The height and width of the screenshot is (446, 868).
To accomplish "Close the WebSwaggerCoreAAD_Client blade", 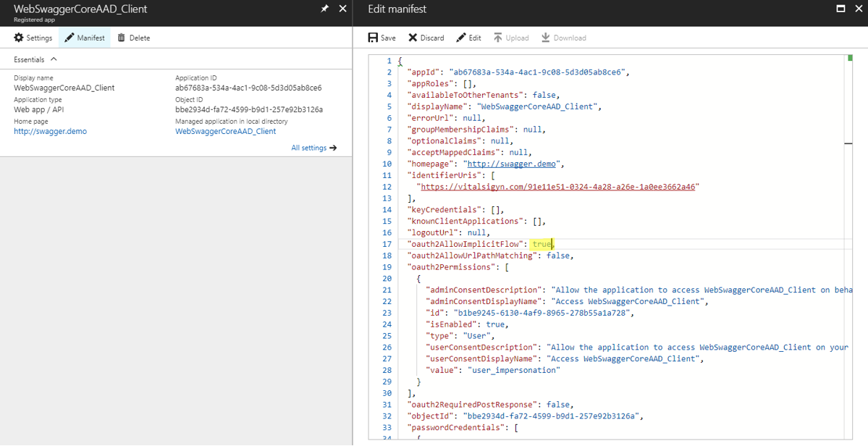I will click(342, 9).
